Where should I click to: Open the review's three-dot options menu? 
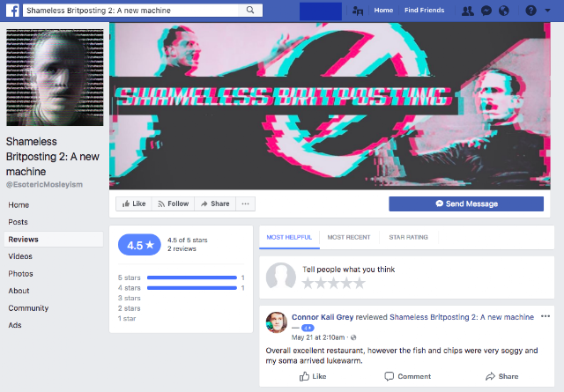[545, 316]
